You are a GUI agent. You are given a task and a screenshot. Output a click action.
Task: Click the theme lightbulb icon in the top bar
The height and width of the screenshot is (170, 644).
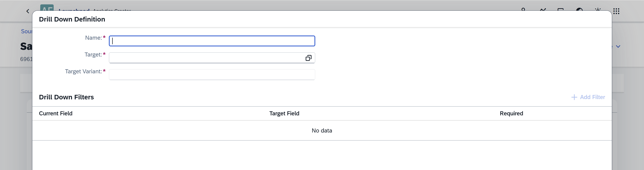click(598, 11)
